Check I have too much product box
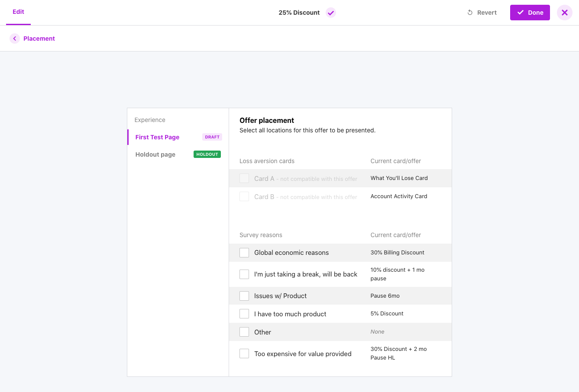Screen dimensions: 579x392 (x=244, y=314)
